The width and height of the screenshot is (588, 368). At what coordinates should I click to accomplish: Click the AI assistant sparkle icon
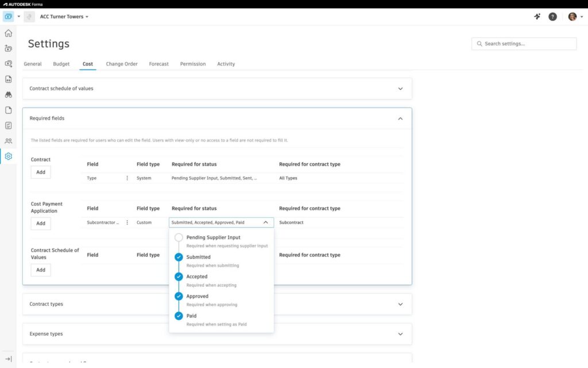pos(537,17)
